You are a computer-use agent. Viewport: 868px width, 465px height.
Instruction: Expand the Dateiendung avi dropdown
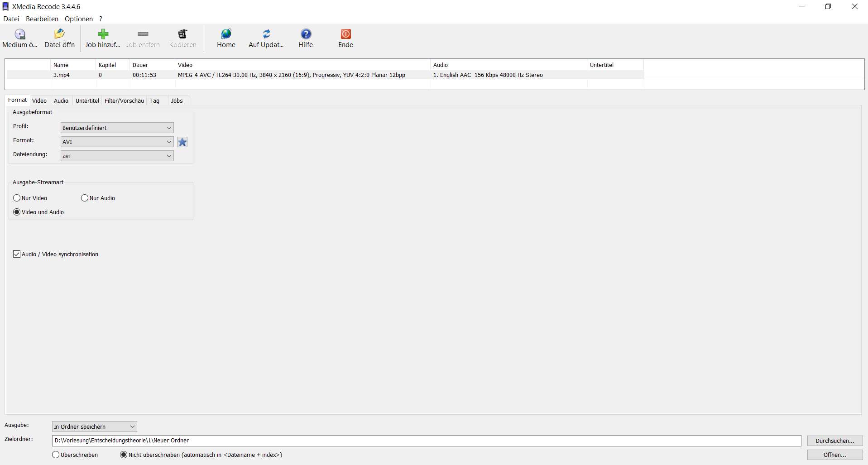[117, 156]
